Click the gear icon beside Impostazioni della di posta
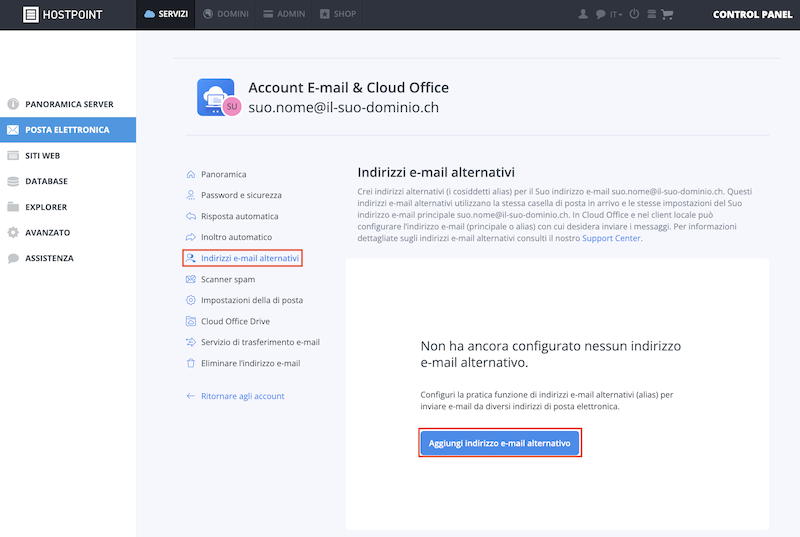Viewport: 800px width, 537px height. click(191, 300)
